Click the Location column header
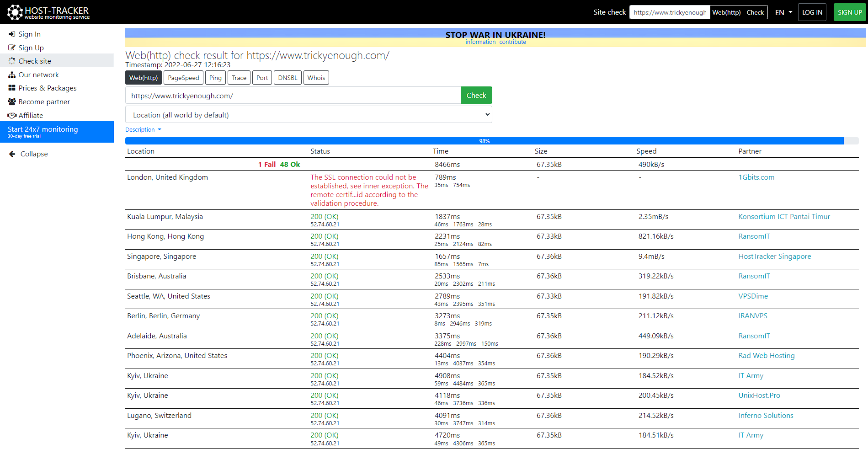This screenshot has height=449, width=868. pos(141,151)
